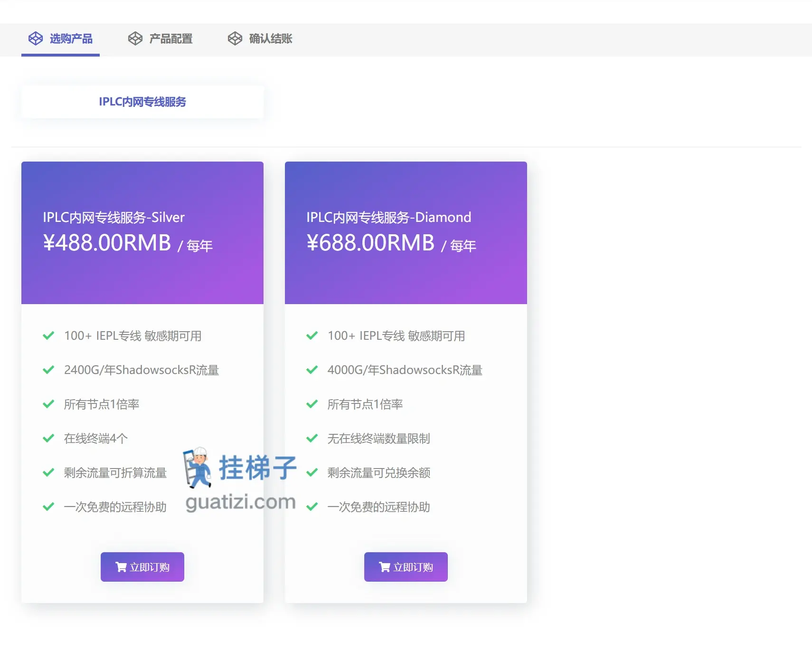This screenshot has width=812, height=661.
Task: Click Silver plan 100+ IEPL专线 feature text
Action: (x=133, y=336)
